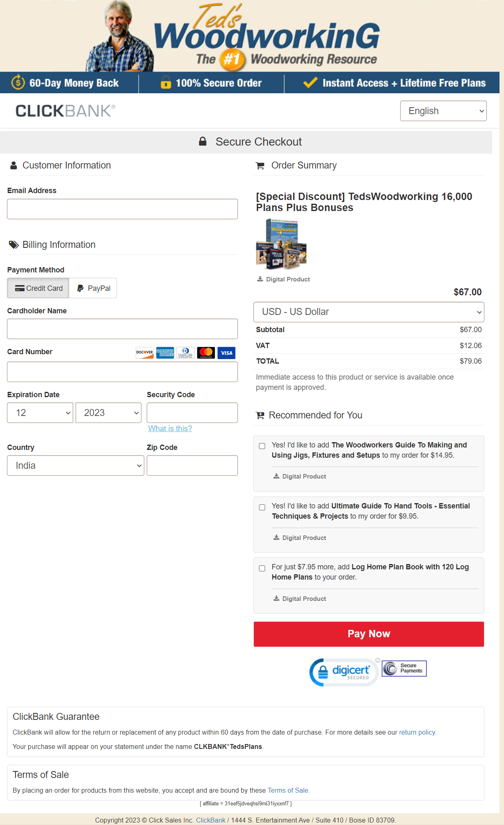Open the USD - US Dollar currency dropdown

(368, 312)
